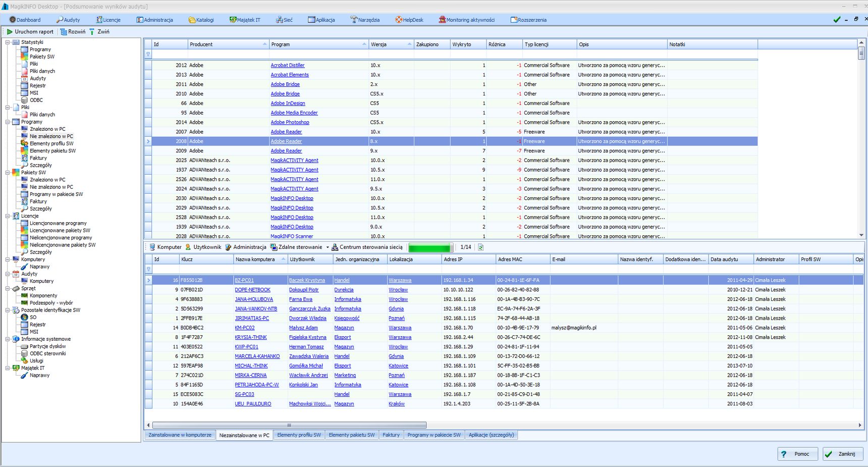Click the Pomoc button
The width and height of the screenshot is (868, 467).
pyautogui.click(x=797, y=454)
